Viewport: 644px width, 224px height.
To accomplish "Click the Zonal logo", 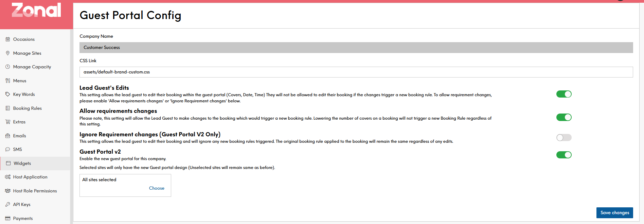I will pyautogui.click(x=36, y=11).
